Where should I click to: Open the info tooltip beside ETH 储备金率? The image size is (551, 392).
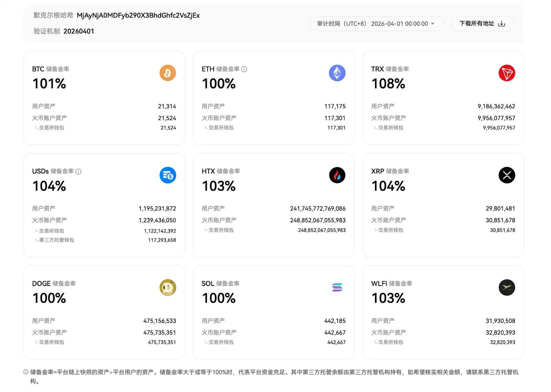(244, 69)
